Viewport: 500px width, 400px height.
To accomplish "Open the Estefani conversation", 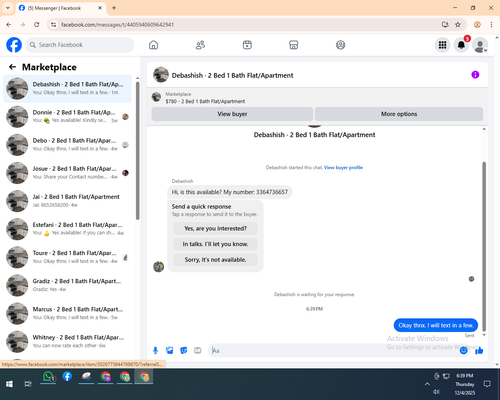I will (67, 229).
